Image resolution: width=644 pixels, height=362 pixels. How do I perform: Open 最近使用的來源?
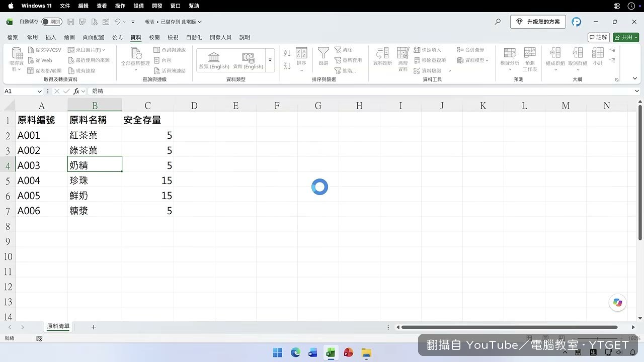89,60
